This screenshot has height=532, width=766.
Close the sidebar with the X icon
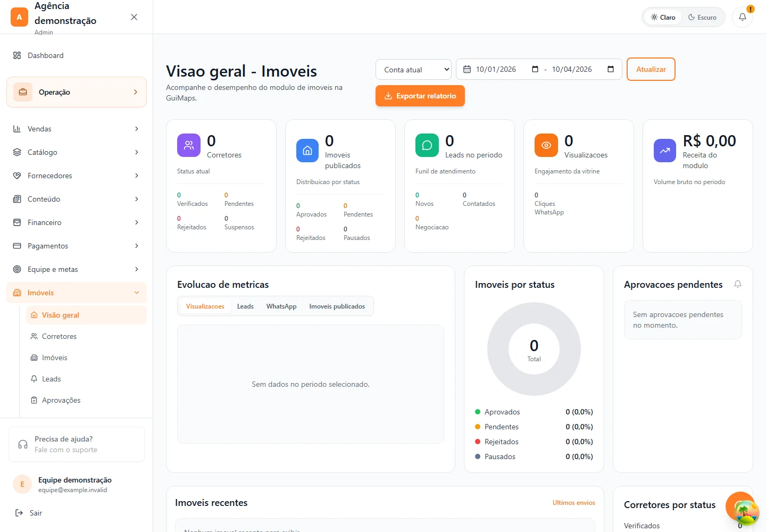[134, 17]
